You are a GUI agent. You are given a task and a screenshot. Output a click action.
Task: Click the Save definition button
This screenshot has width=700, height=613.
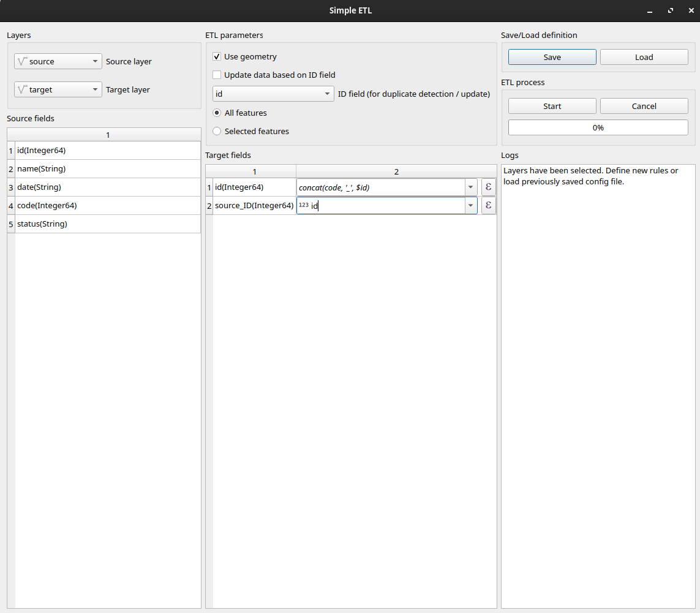point(552,57)
